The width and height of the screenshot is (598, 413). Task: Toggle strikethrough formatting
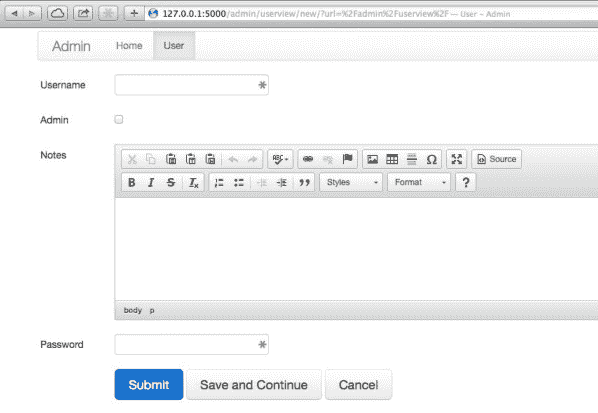tap(171, 182)
